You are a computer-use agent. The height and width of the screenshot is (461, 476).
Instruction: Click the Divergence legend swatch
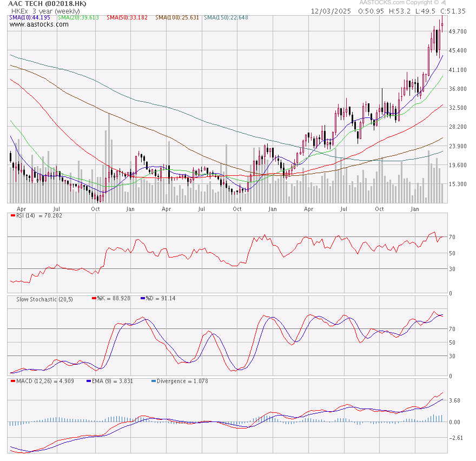coord(153,381)
